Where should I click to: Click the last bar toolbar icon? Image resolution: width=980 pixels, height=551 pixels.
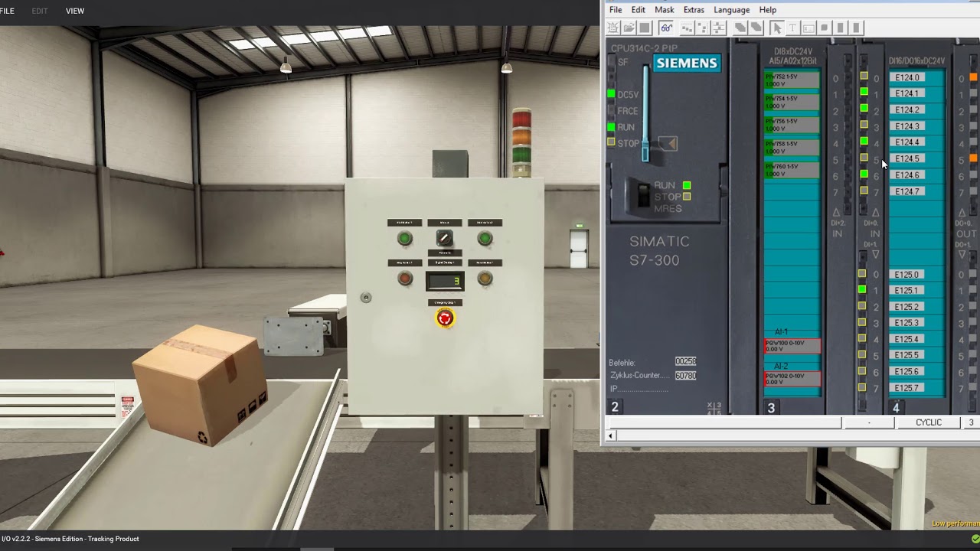pyautogui.click(x=857, y=28)
